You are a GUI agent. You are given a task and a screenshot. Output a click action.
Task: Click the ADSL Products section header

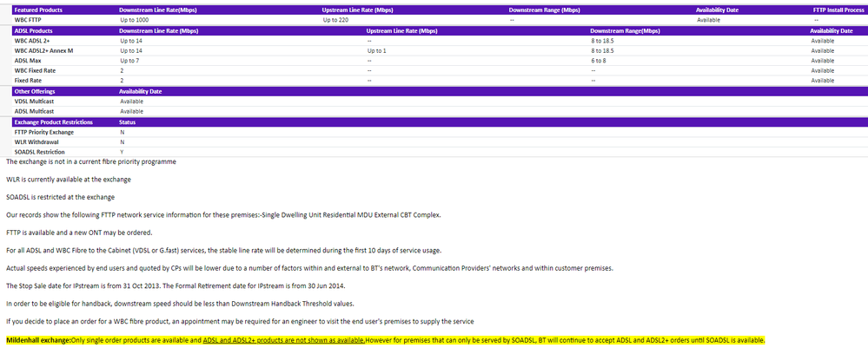click(34, 30)
